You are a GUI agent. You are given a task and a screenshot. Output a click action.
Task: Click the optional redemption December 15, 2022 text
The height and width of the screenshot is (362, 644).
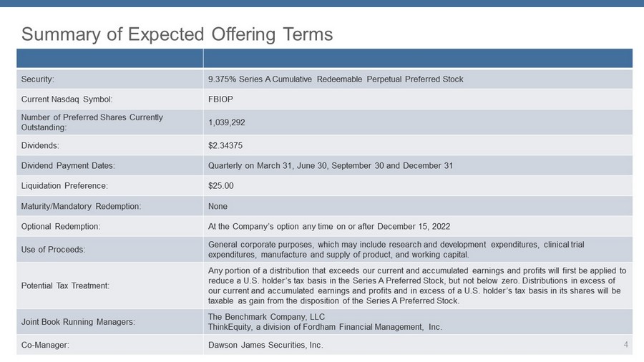[328, 227]
